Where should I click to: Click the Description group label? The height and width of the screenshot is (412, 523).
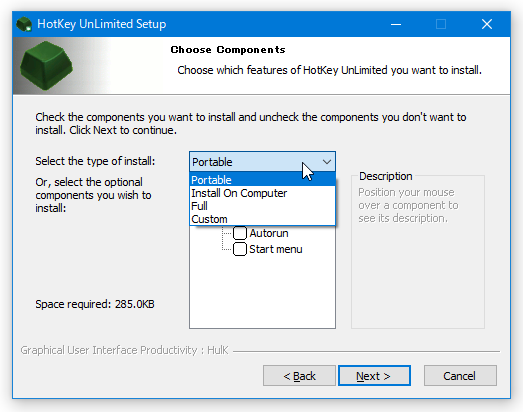click(x=386, y=176)
